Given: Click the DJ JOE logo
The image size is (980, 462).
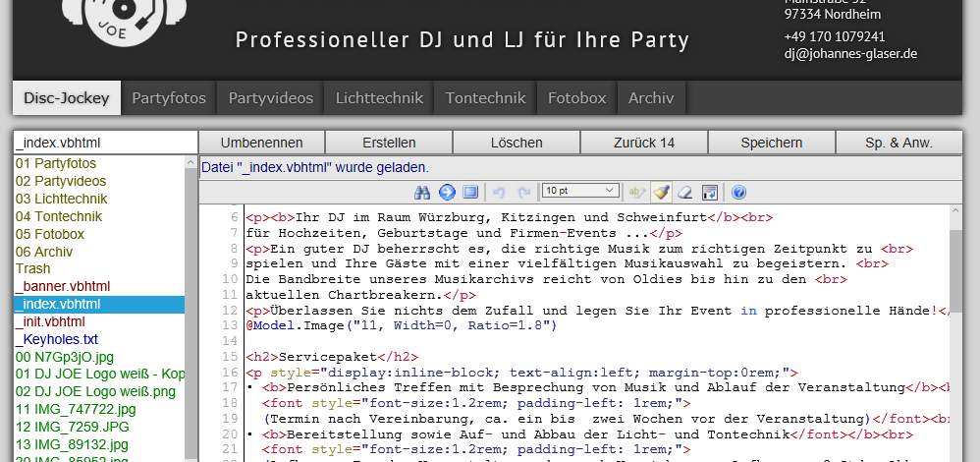Looking at the screenshot, I should pos(125,22).
